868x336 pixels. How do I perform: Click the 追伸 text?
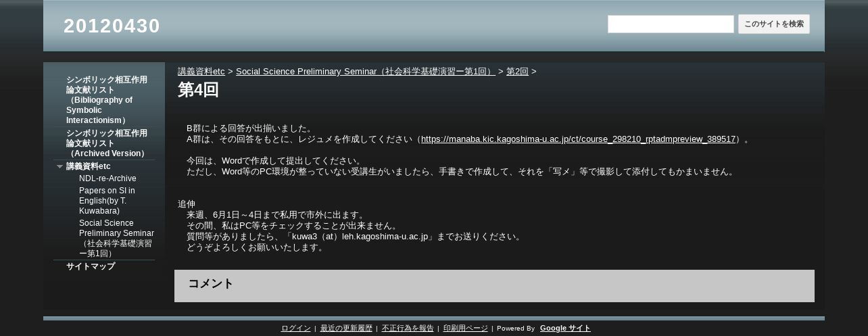(x=187, y=204)
